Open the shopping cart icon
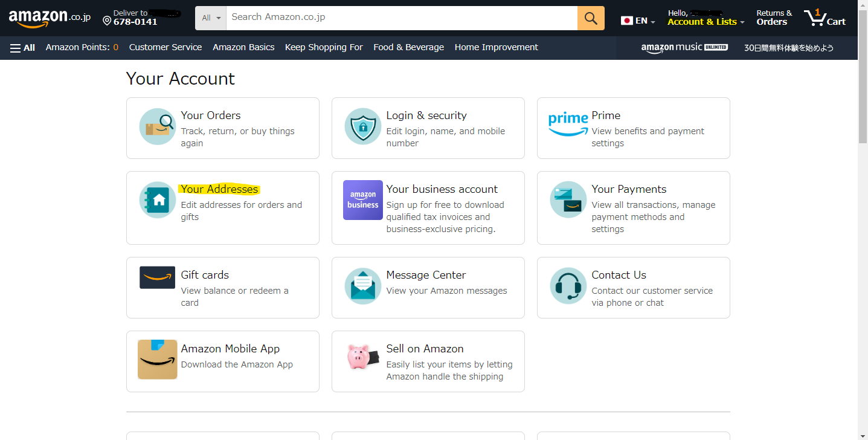This screenshot has width=868, height=440. (x=825, y=18)
